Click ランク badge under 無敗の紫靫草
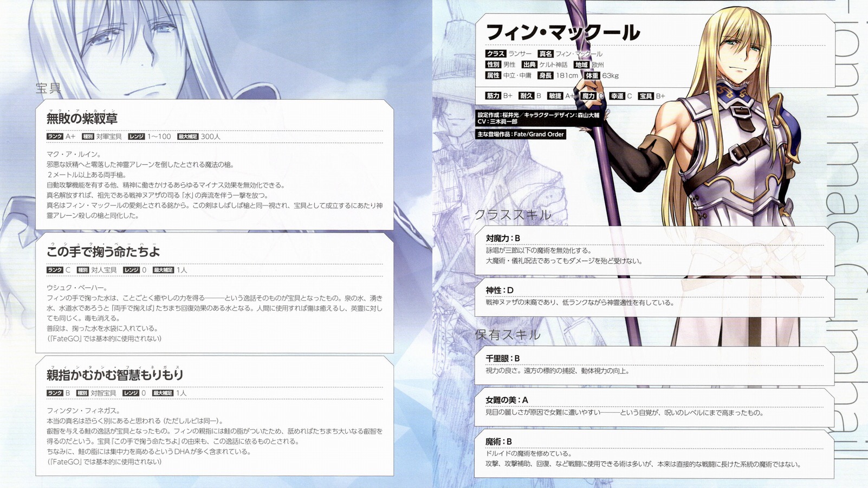This screenshot has width=868, height=488. 55,137
